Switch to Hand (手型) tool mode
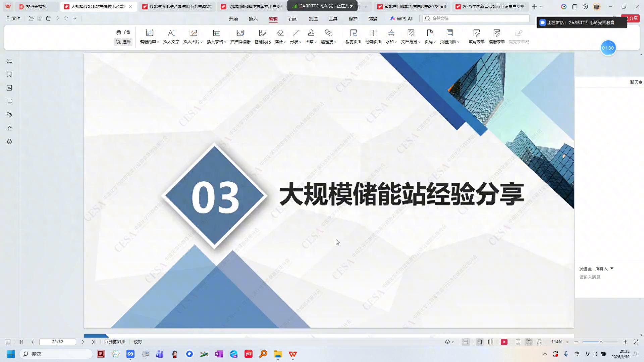This screenshot has width=644, height=362. pyautogui.click(x=123, y=32)
